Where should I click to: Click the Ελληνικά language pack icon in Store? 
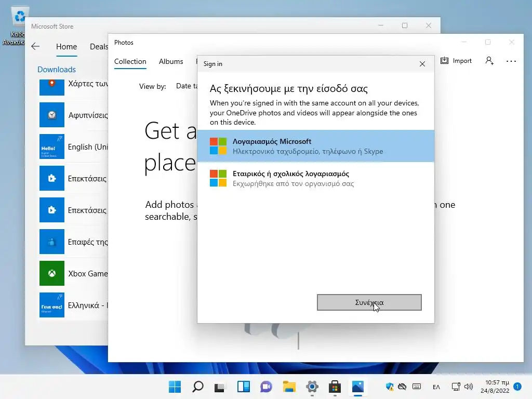pyautogui.click(x=51, y=304)
